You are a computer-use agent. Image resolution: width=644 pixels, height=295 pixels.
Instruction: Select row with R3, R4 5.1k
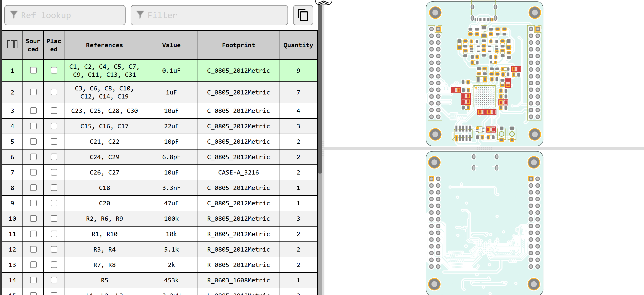point(104,249)
